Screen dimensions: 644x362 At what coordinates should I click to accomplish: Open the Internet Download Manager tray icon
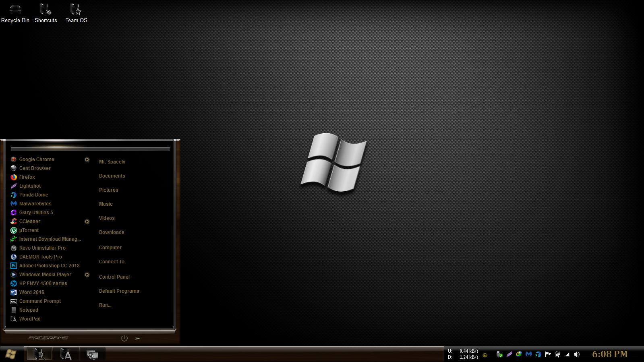click(519, 354)
